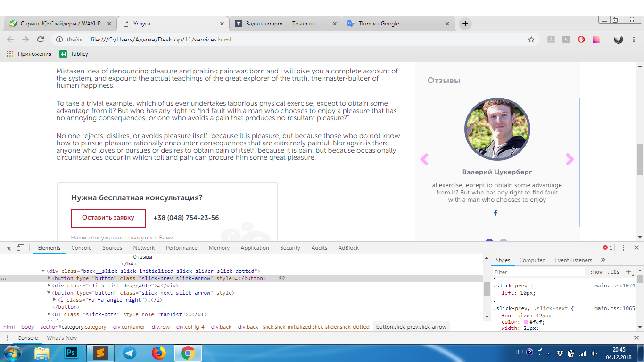Click the browser forward arrow
The width and height of the screenshot is (644, 362).
[x=25, y=40]
